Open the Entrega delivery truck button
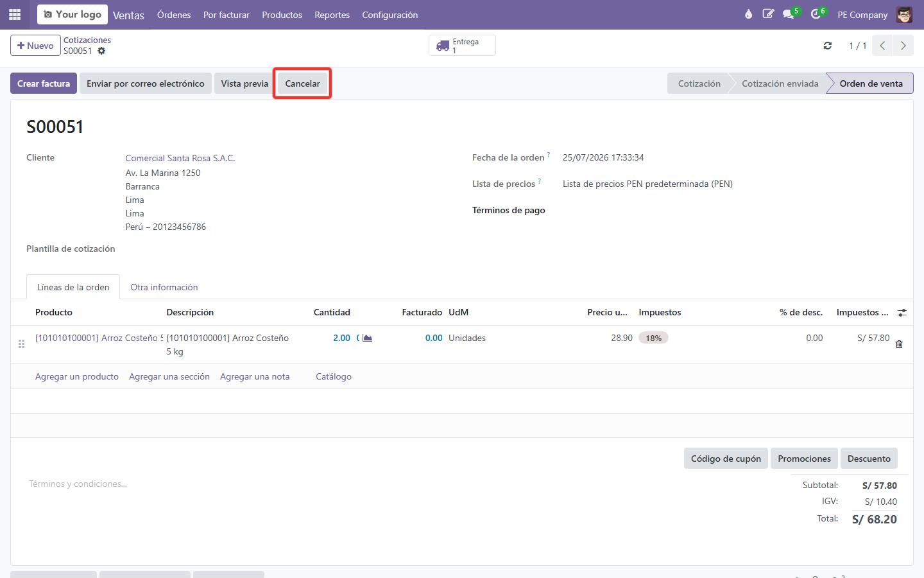Image resolution: width=924 pixels, height=578 pixels. 462,46
